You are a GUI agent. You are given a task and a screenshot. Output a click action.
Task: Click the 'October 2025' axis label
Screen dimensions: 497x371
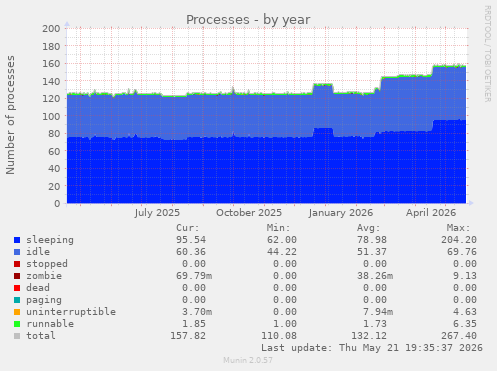(249, 213)
